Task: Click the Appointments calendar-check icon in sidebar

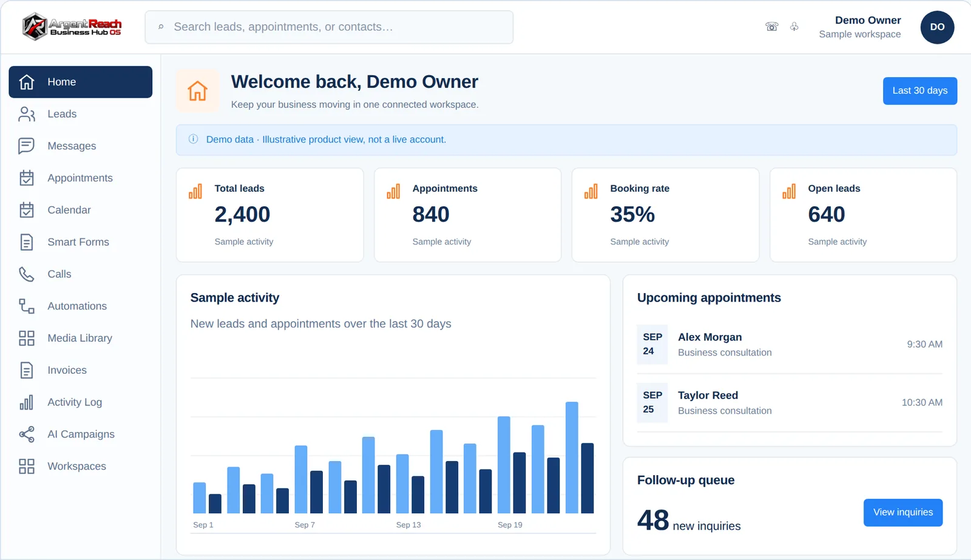Action: pos(27,178)
